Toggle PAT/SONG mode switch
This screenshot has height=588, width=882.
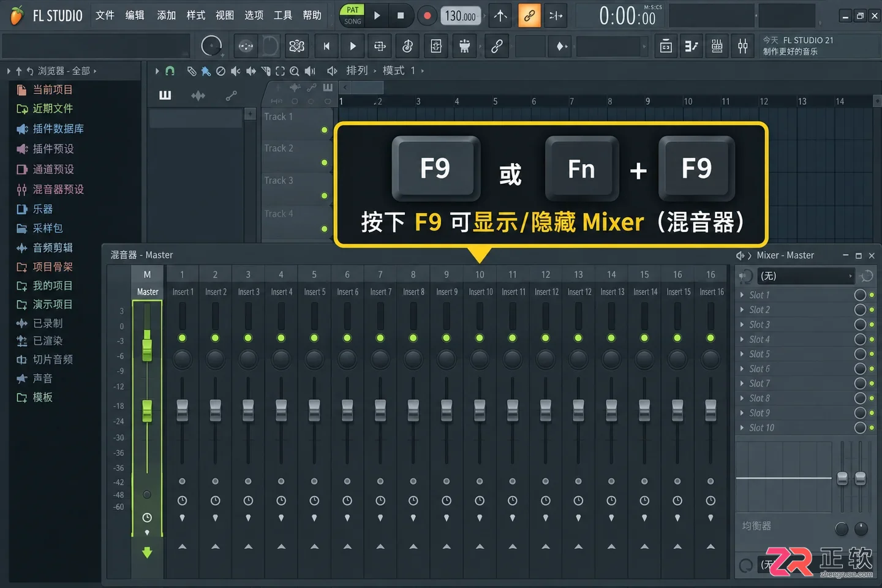[353, 15]
